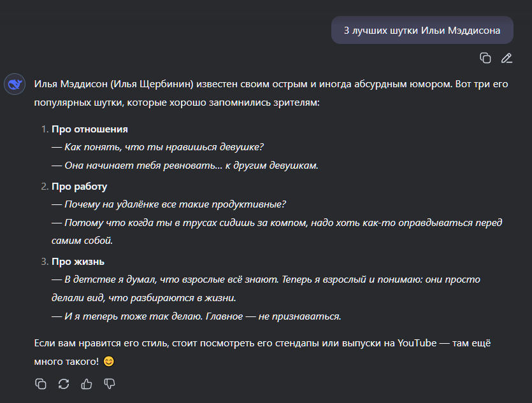Dislike the response with thumbs down
Viewport: 532px width, 403px height.
coord(109,384)
